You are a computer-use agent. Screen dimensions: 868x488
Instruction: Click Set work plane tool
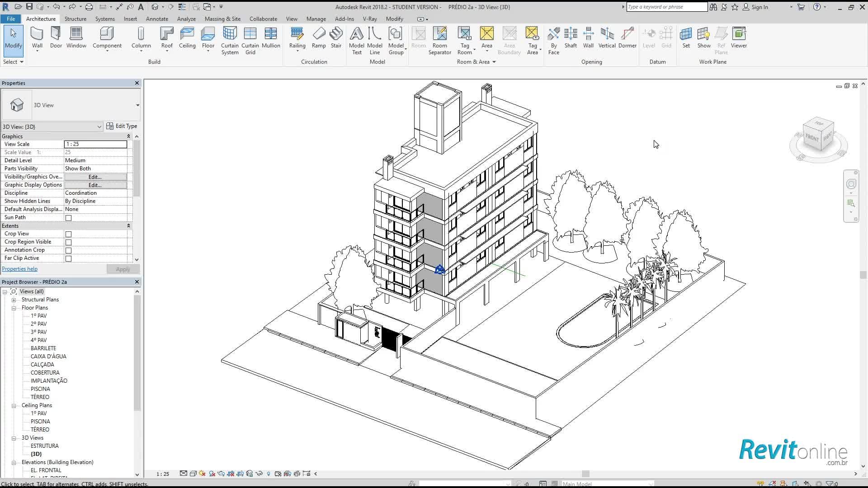click(686, 38)
